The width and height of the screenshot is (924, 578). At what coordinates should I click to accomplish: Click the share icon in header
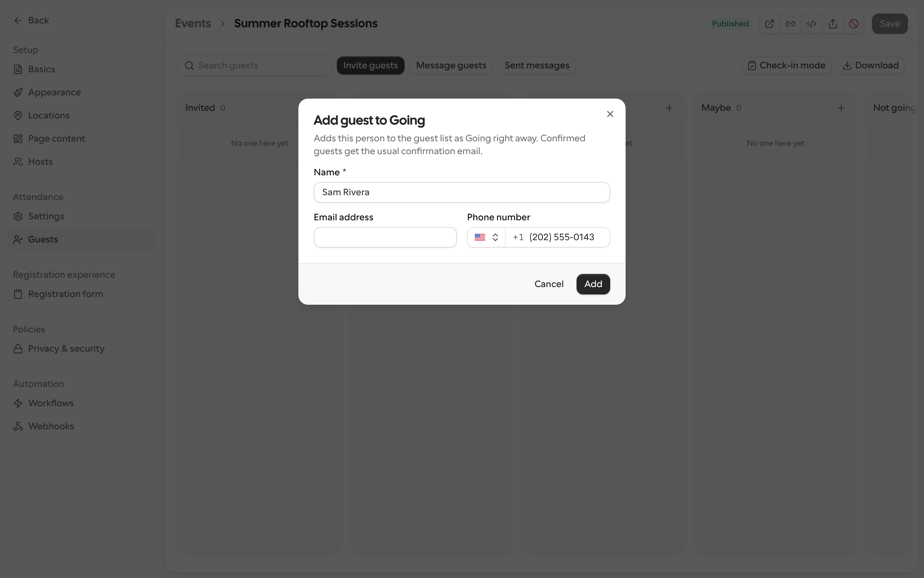pos(833,24)
